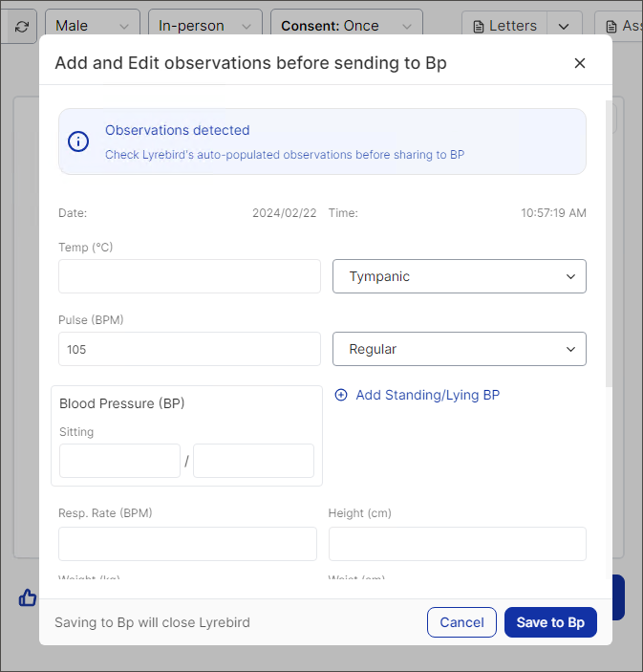This screenshot has height=672, width=643.
Task: Click the refresh icon in the top toolbar
Action: click(21, 27)
